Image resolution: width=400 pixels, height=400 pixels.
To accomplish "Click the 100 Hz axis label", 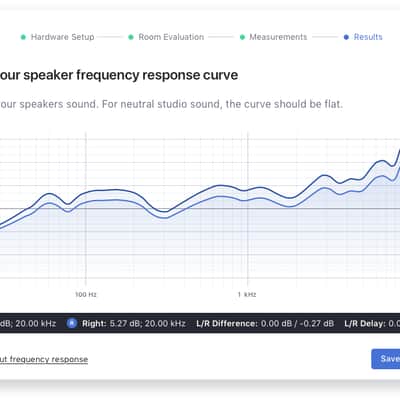I will point(86,294).
